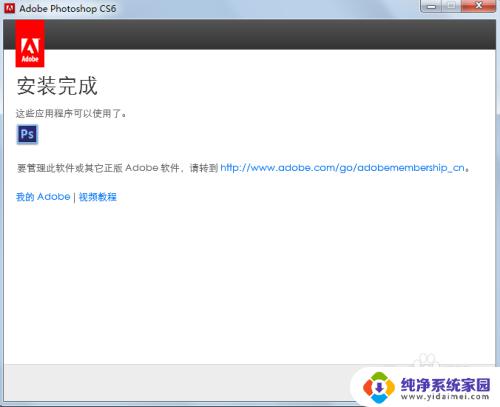
Task: Click the red Adobe logo badge
Action: pyautogui.click(x=30, y=43)
